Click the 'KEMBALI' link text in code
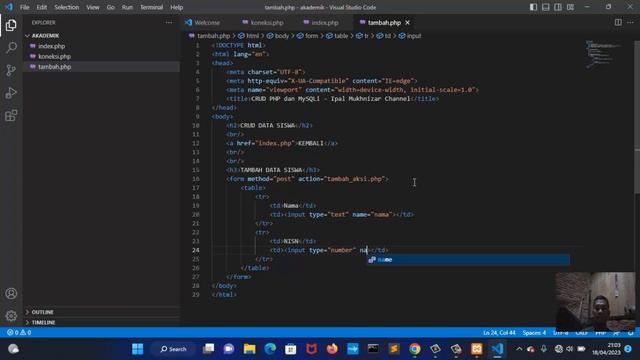The image size is (640, 360). (x=311, y=143)
